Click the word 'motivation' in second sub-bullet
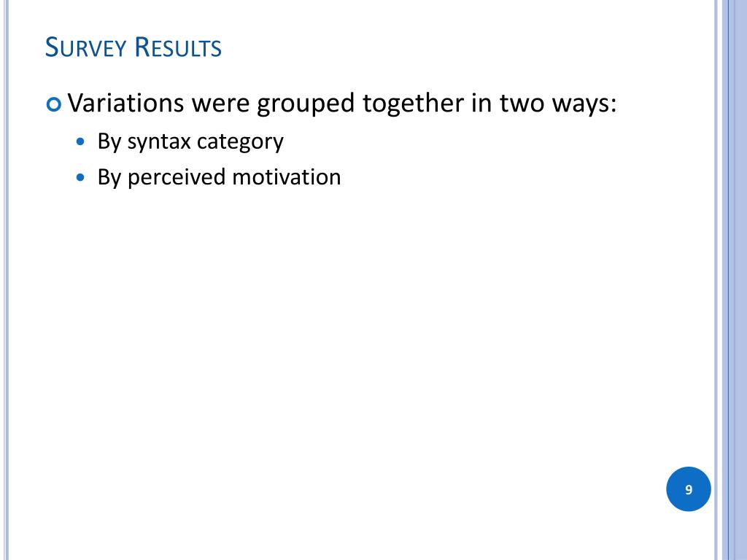The height and width of the screenshot is (560, 747). click(x=286, y=177)
